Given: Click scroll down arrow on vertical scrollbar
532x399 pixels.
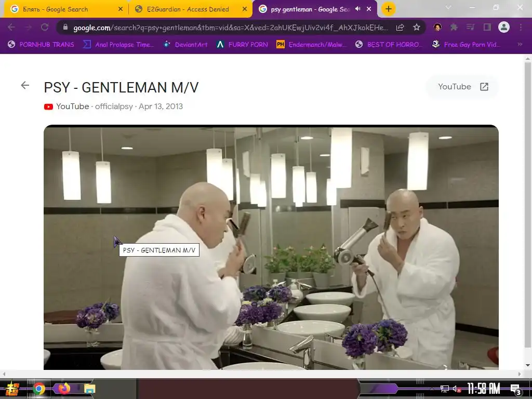Looking at the screenshot, I should [528, 365].
